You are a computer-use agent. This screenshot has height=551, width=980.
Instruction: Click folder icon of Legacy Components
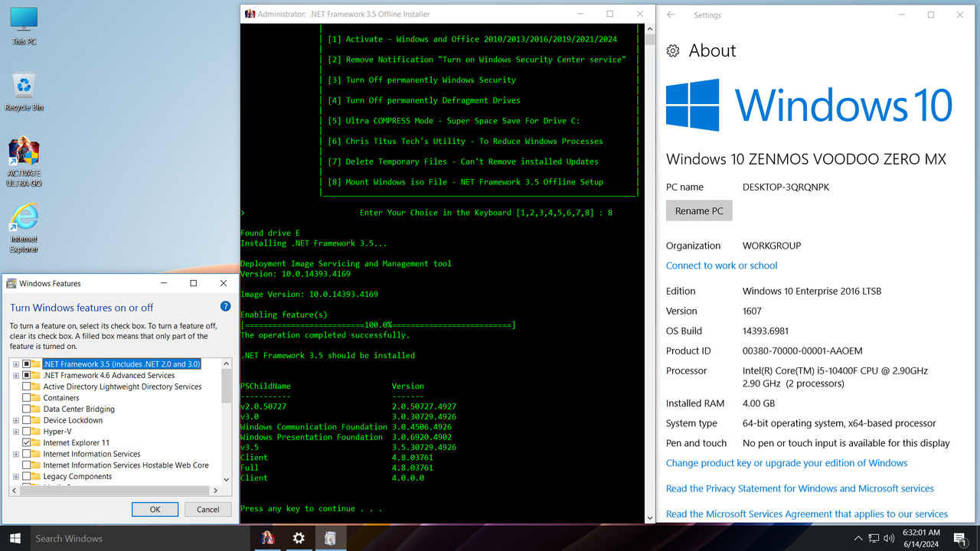click(37, 476)
